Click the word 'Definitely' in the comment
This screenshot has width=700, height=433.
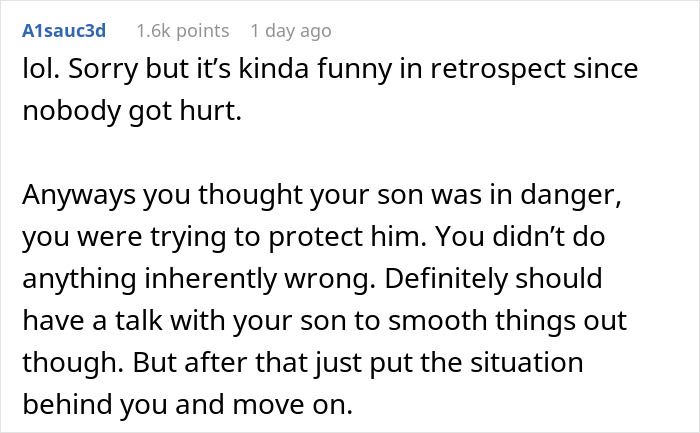point(446,279)
